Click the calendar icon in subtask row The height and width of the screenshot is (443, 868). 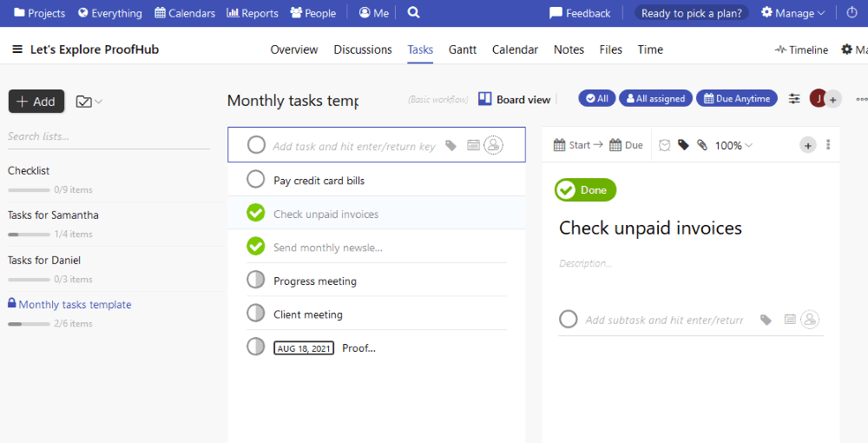coord(791,319)
